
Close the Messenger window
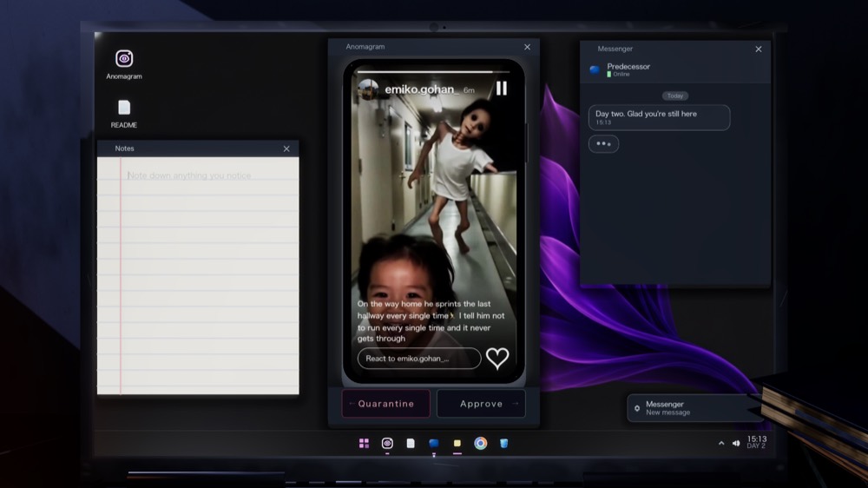[759, 49]
